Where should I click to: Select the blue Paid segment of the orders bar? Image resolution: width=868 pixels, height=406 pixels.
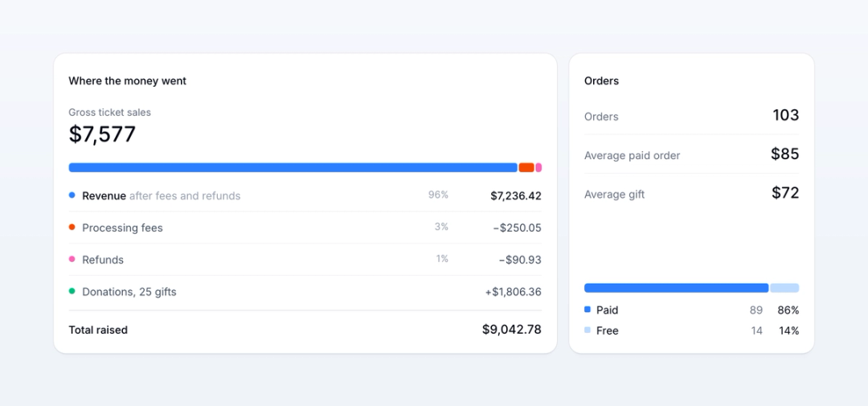(677, 288)
